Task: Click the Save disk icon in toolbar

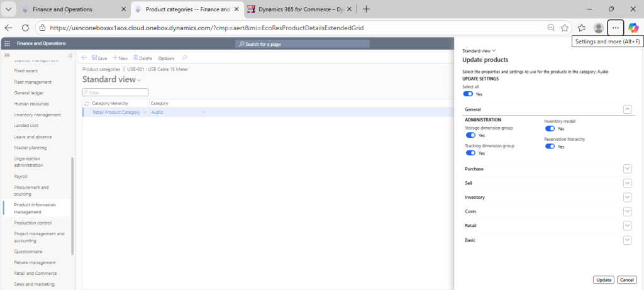Action: pyautogui.click(x=94, y=58)
